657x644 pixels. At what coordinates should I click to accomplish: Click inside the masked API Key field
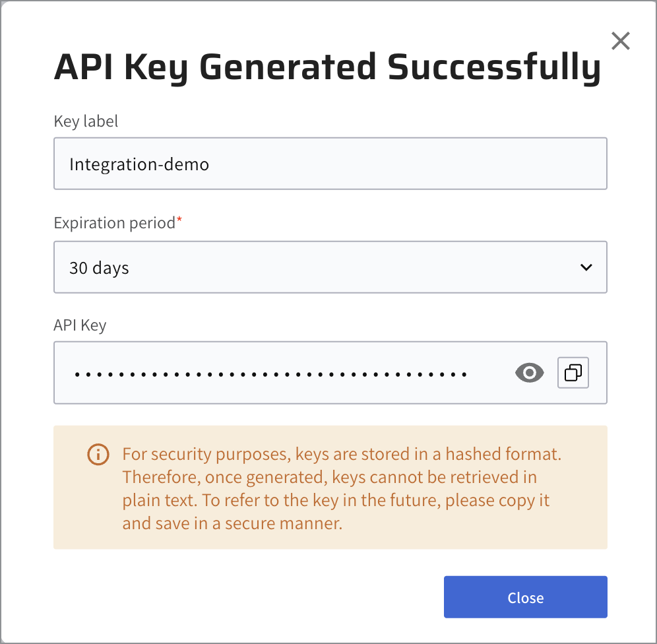point(488,373)
